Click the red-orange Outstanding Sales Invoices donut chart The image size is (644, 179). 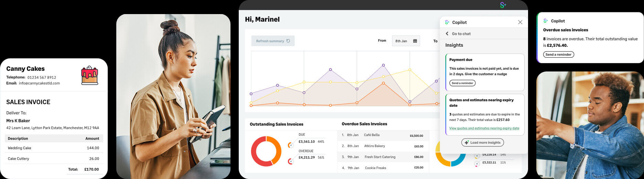point(266,151)
